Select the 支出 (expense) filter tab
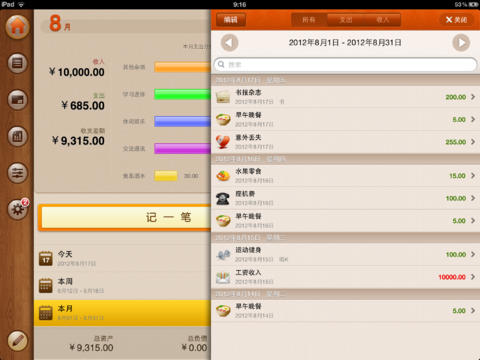The height and width of the screenshot is (360, 480). point(346,20)
